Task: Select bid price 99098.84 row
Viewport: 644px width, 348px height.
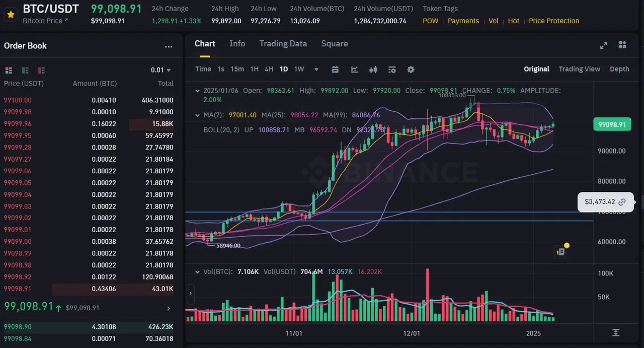Action: point(89,339)
